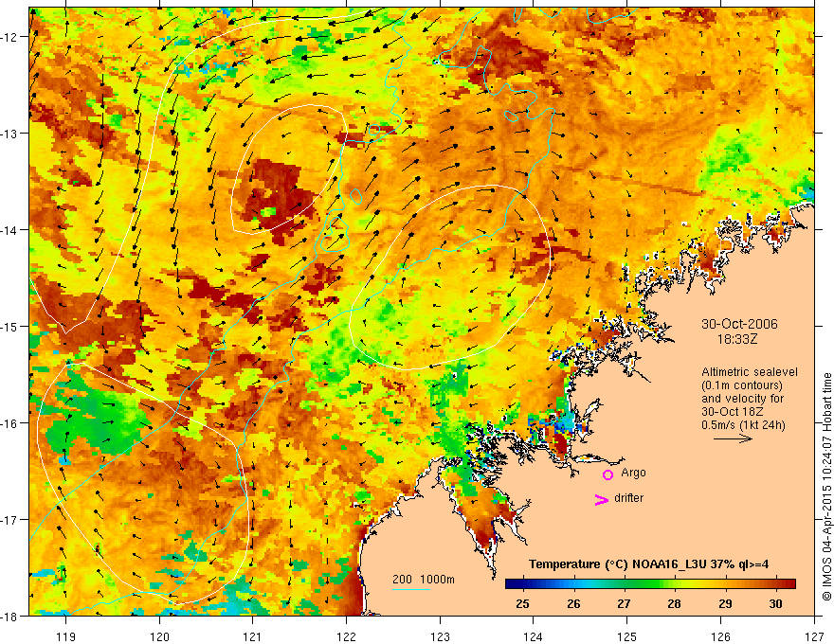Click the '120' longitude axis label
The height and width of the screenshot is (644, 834).
(x=159, y=636)
